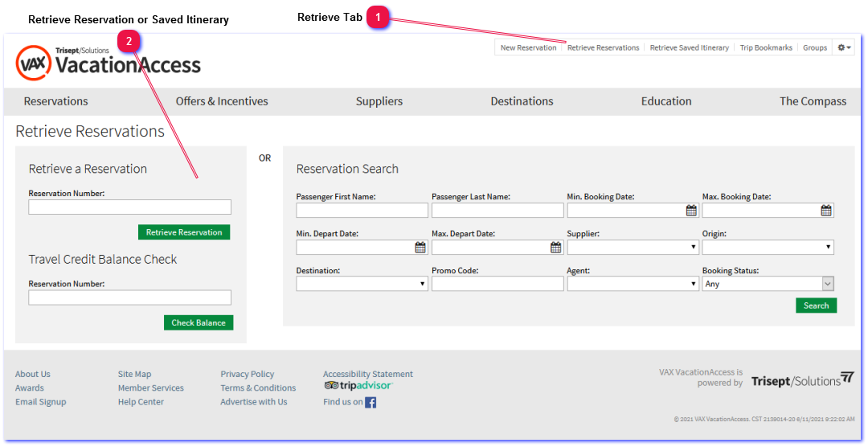Open the Advertise with Us link
This screenshot has height=447, width=868.
[x=253, y=402]
